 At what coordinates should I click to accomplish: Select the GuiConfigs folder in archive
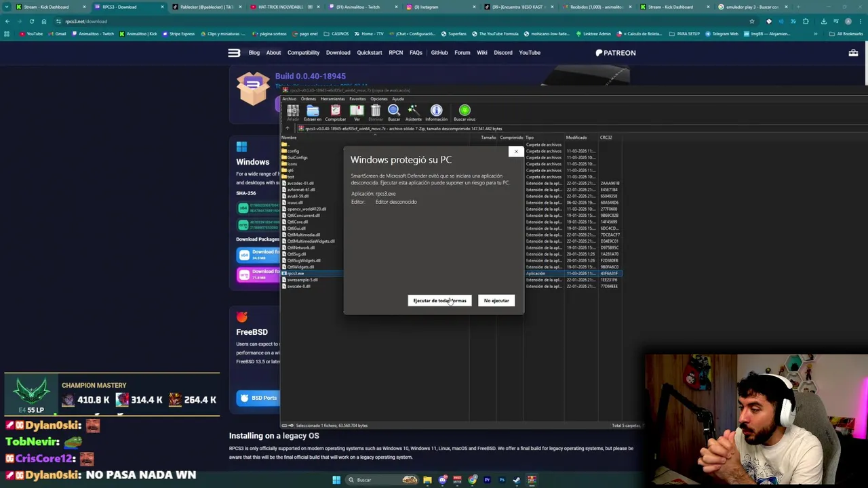point(297,157)
